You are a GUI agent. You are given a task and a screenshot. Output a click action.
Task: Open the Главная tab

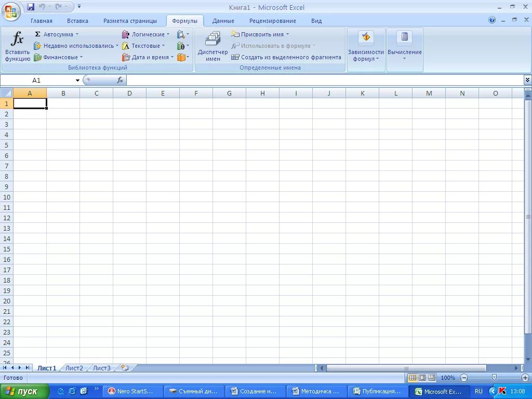coord(42,21)
